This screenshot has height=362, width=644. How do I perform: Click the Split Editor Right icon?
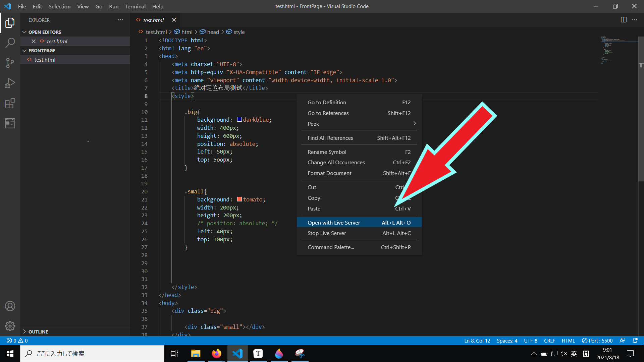[x=624, y=20]
